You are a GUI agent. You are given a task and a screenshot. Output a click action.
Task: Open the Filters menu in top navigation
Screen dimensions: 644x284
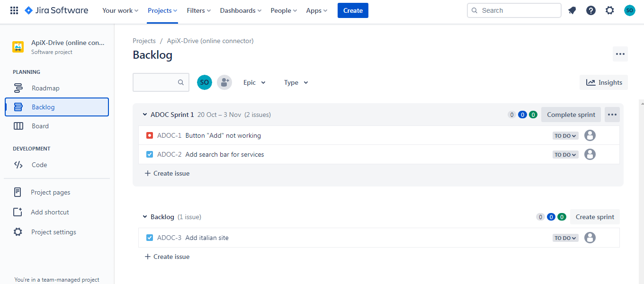point(198,10)
